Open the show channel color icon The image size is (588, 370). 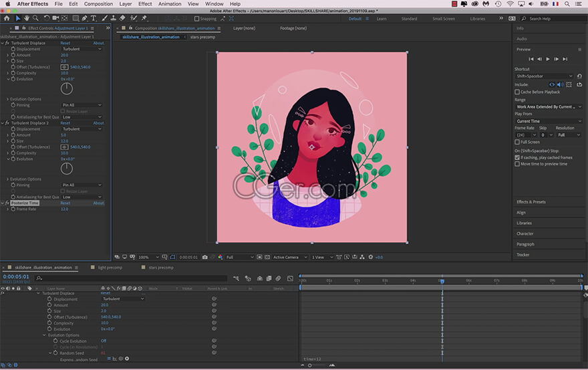point(220,258)
